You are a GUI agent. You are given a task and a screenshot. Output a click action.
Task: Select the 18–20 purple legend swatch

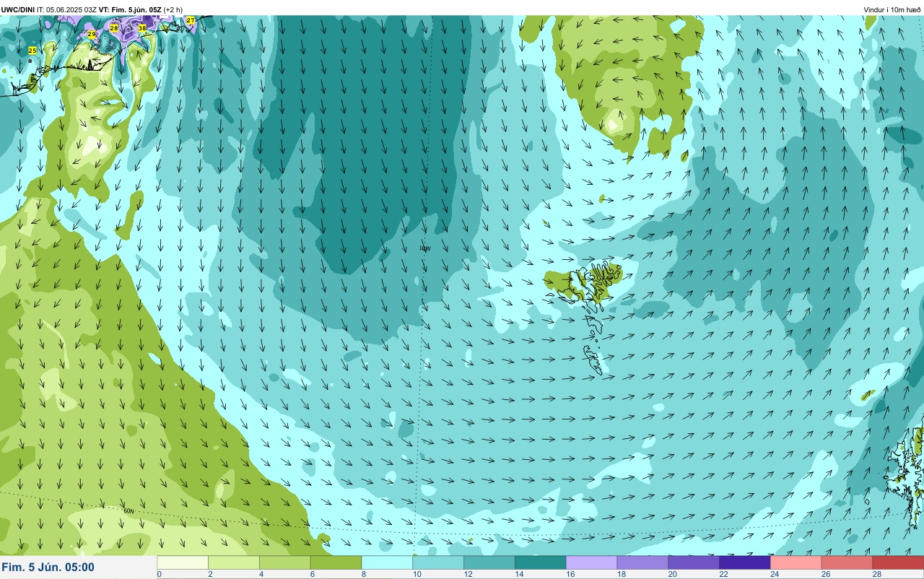643,562
